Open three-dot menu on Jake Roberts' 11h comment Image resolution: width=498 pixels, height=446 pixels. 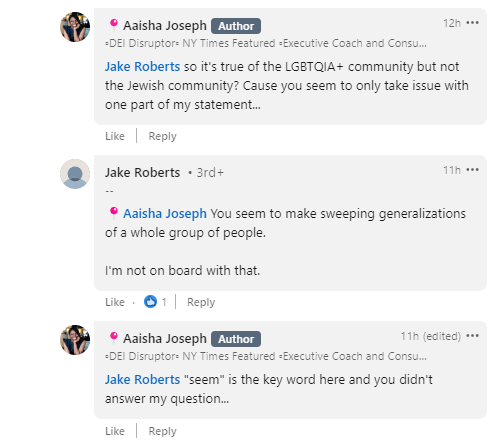(472, 170)
